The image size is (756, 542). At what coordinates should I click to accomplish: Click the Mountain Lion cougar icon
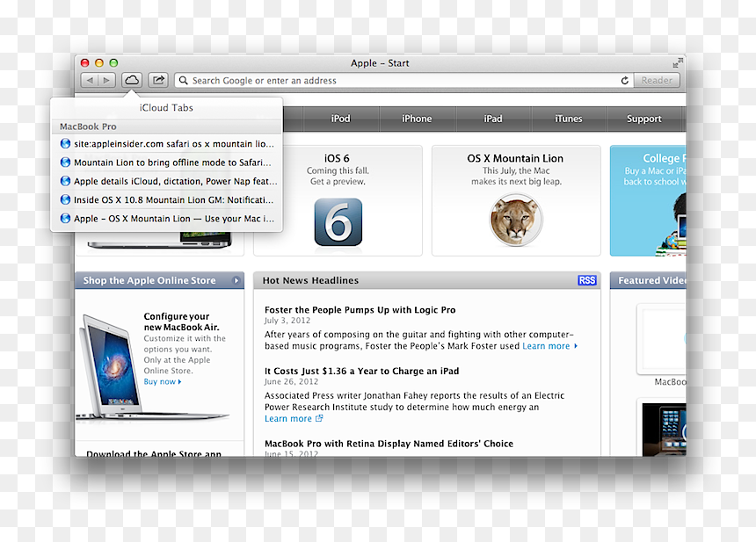(x=516, y=220)
